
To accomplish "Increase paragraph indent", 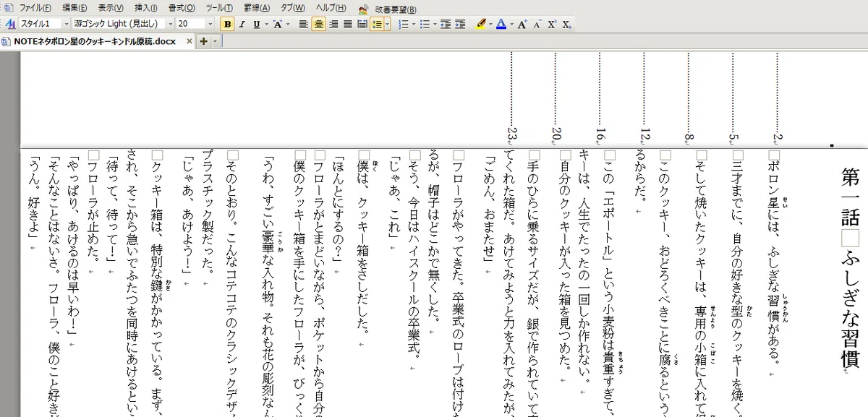I will (x=459, y=24).
